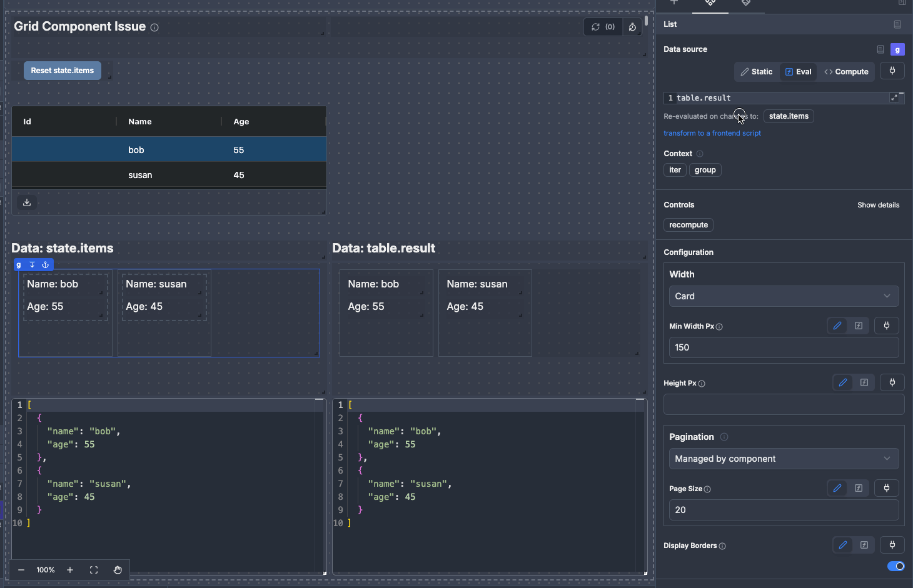Expand the table.result code editor
913x588 pixels.
894,97
